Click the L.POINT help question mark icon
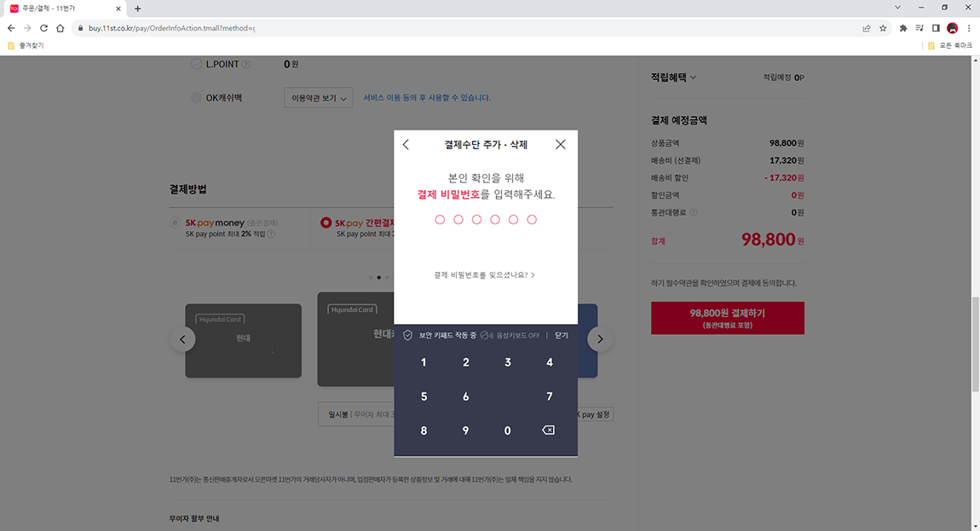 click(246, 63)
